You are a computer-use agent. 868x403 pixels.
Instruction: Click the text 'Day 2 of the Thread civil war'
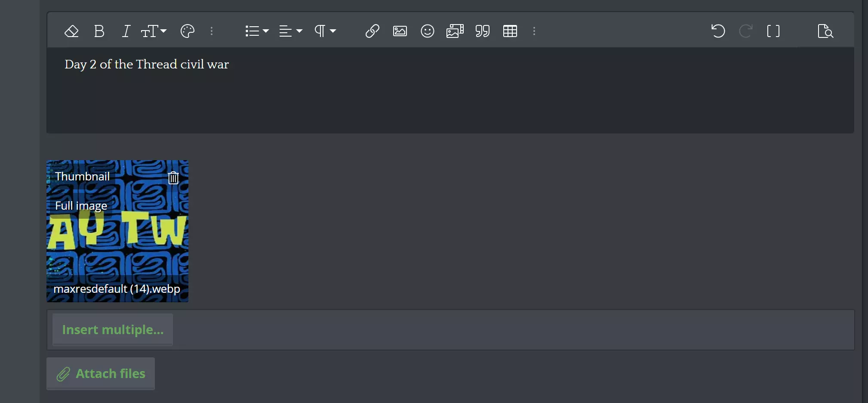click(x=147, y=64)
